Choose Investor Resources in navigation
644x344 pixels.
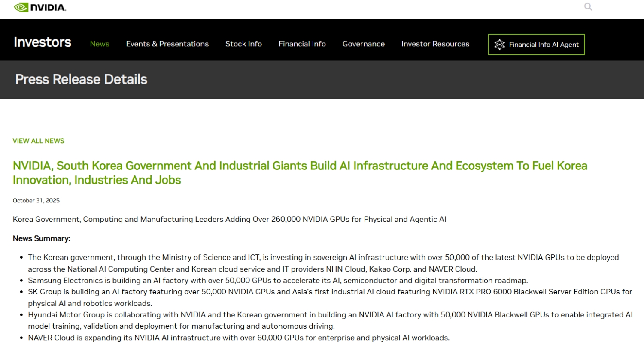click(435, 44)
